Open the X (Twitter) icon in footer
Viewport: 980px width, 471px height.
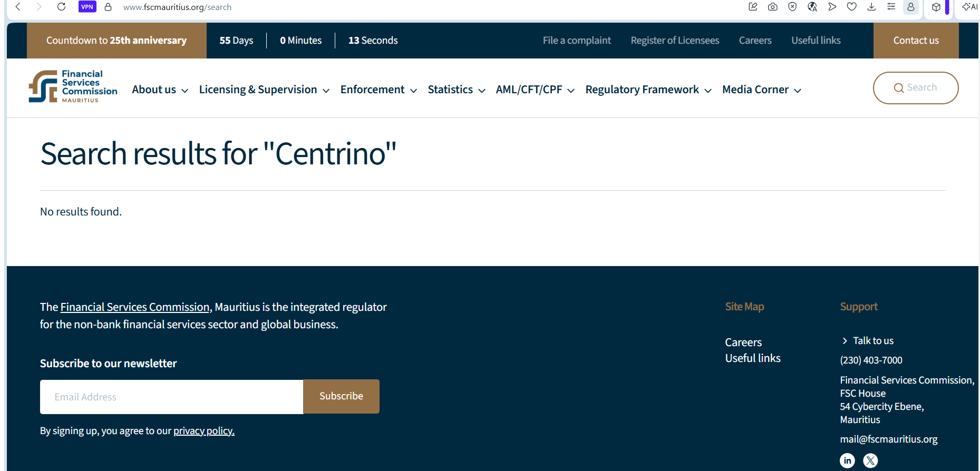[870, 460]
